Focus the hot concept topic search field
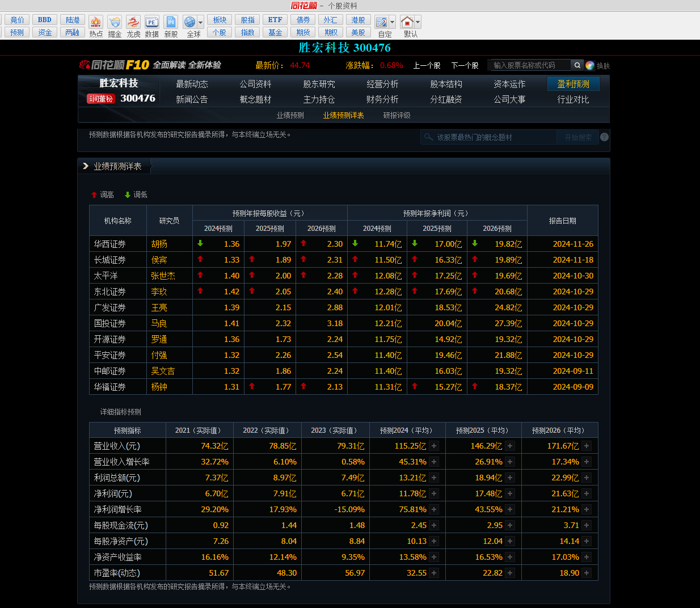The image size is (700, 608). [x=488, y=137]
